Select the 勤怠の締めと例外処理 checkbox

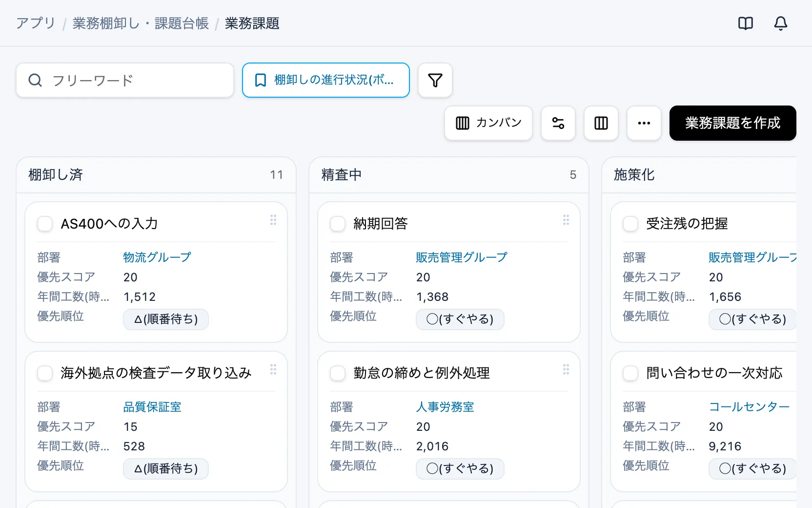pos(338,373)
